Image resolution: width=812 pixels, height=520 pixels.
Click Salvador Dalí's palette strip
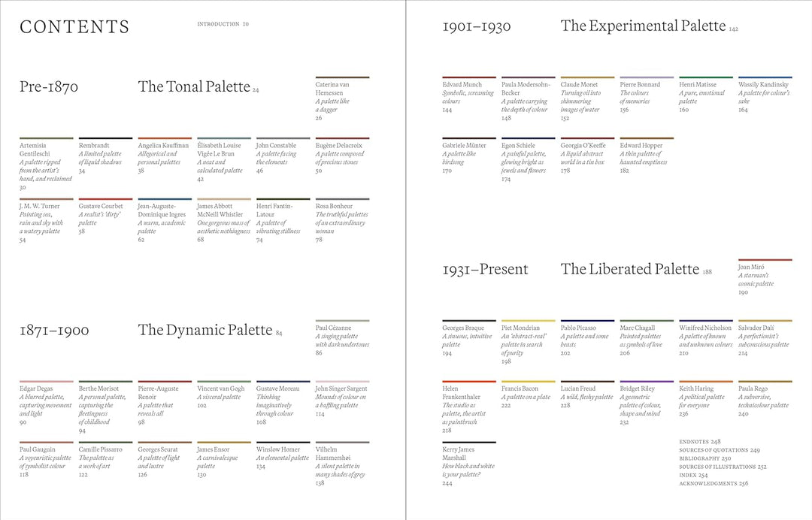click(765, 322)
